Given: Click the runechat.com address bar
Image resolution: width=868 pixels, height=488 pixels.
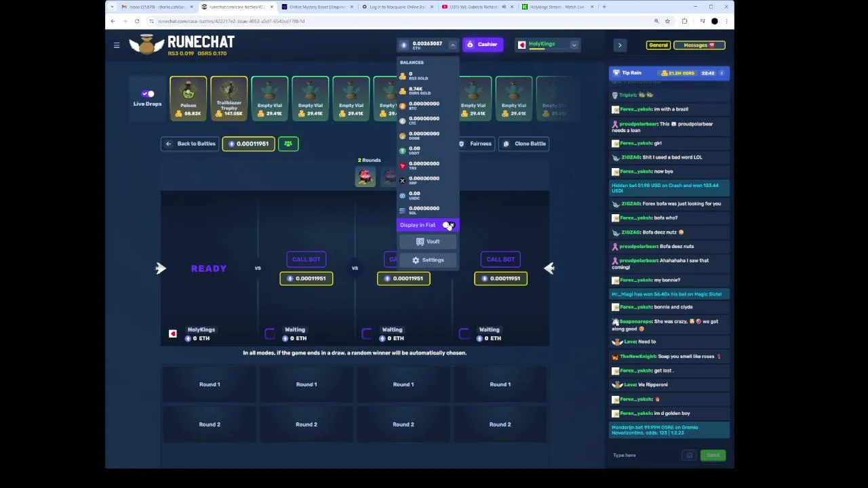Looking at the screenshot, I should click(x=400, y=21).
